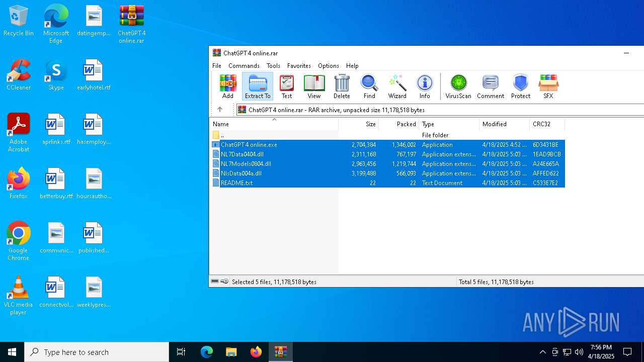
Task: Click the Protect archive icon
Action: point(521,86)
